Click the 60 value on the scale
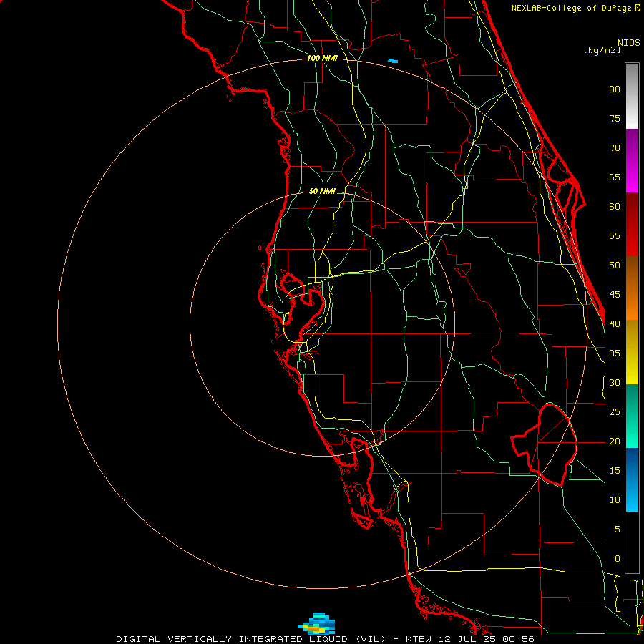Viewport: 644px width, 644px height. pyautogui.click(x=615, y=207)
